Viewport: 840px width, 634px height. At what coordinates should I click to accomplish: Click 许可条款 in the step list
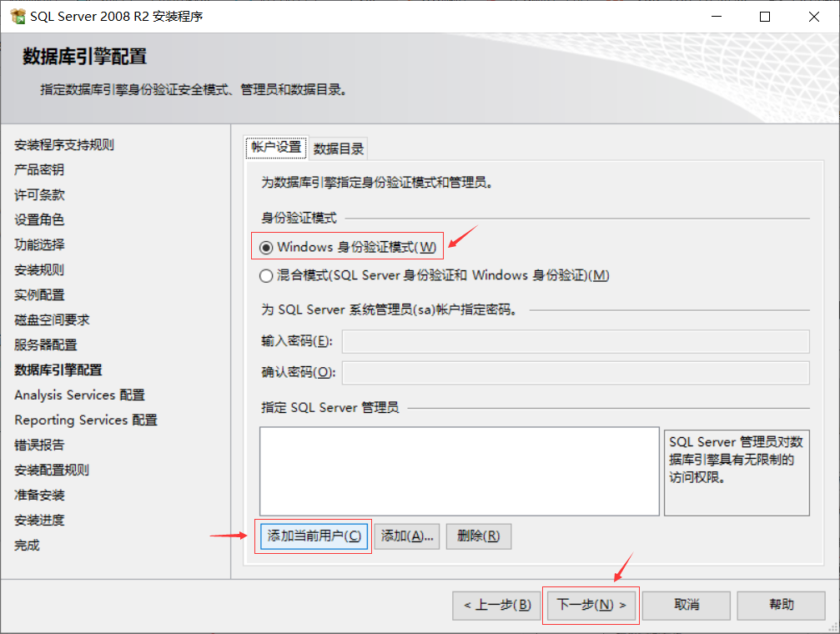point(39,195)
